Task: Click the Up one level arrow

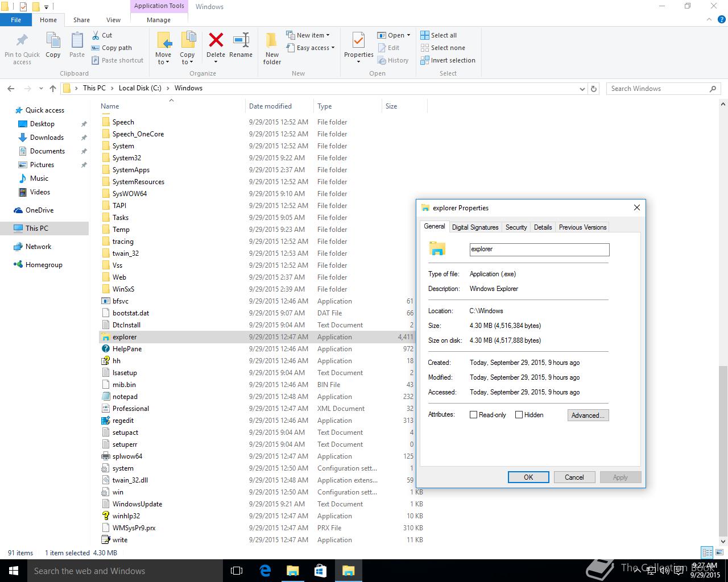Action: (53, 88)
